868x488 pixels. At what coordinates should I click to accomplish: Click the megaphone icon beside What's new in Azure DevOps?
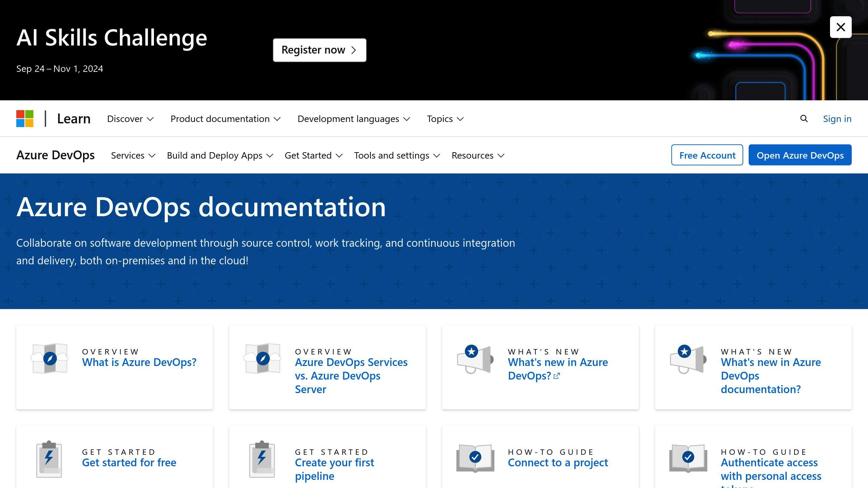pos(475,359)
